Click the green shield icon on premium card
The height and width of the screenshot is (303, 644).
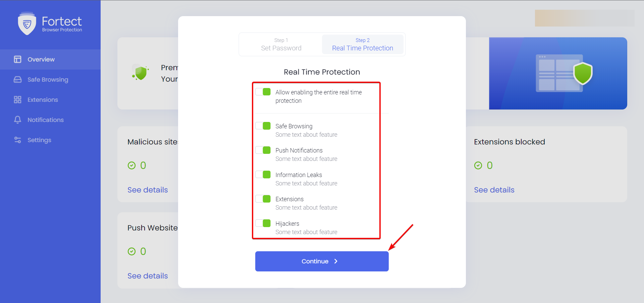[141, 73]
